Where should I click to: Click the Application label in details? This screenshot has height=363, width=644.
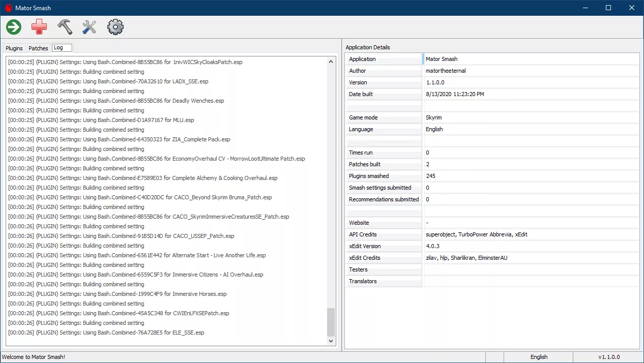pos(362,59)
